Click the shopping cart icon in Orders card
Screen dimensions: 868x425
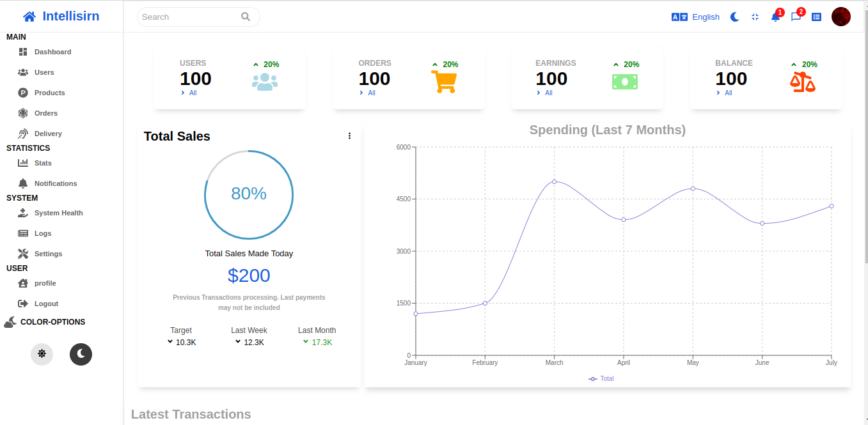coord(444,82)
